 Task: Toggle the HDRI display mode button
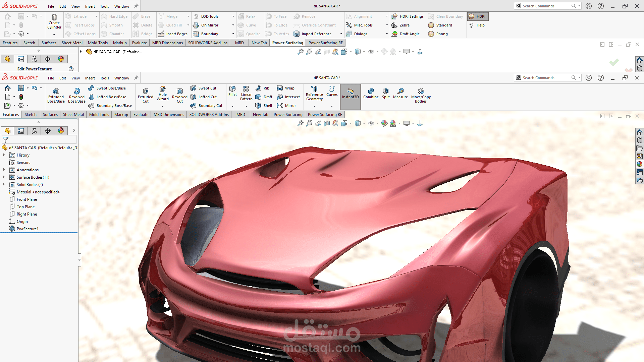coord(478,16)
